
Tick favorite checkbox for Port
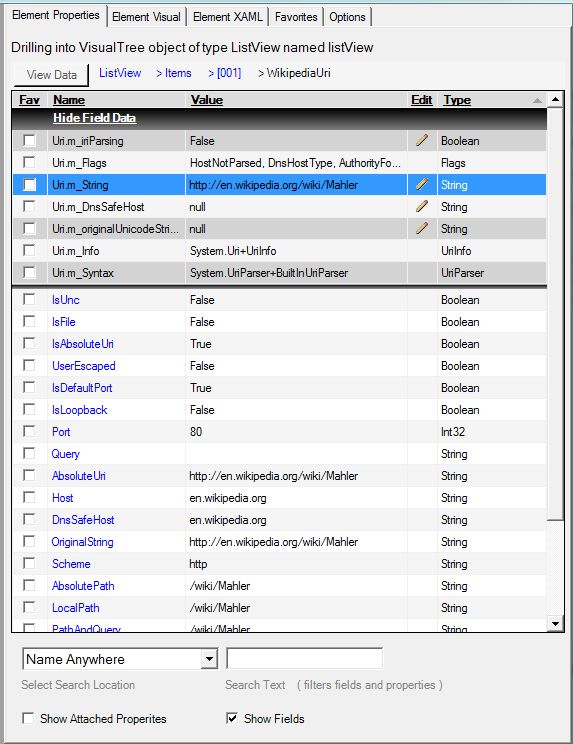point(29,431)
